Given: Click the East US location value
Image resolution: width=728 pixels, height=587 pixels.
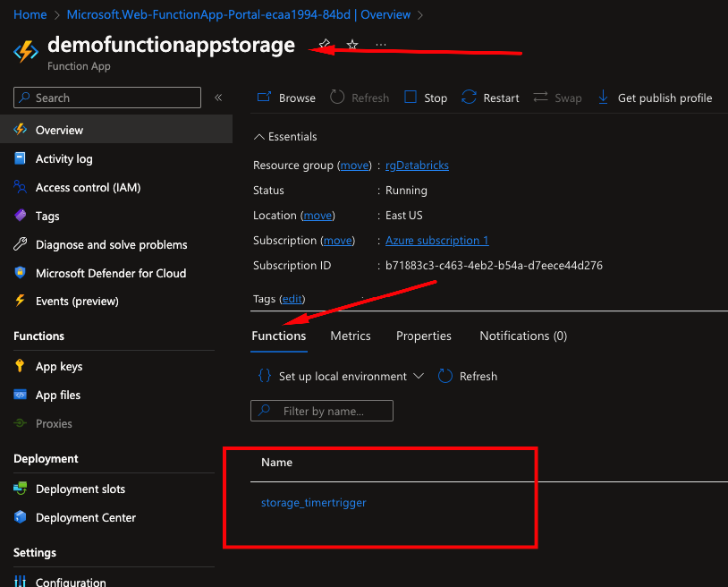Looking at the screenshot, I should pos(404,216).
